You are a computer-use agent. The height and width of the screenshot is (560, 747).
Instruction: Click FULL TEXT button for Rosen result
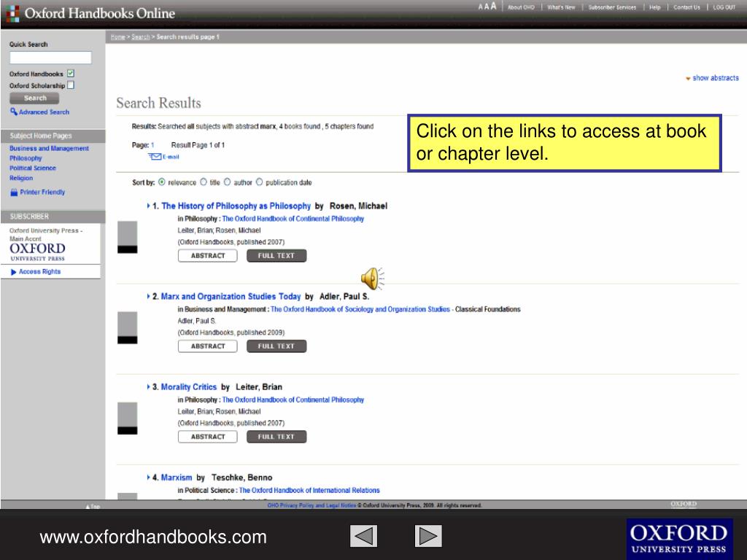coord(276,256)
